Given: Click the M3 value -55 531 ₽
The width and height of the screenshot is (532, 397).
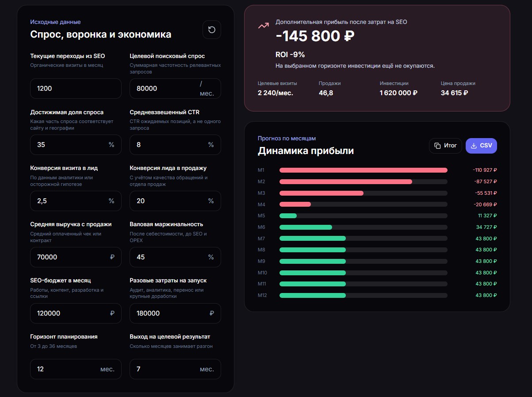Looking at the screenshot, I should 486,193.
